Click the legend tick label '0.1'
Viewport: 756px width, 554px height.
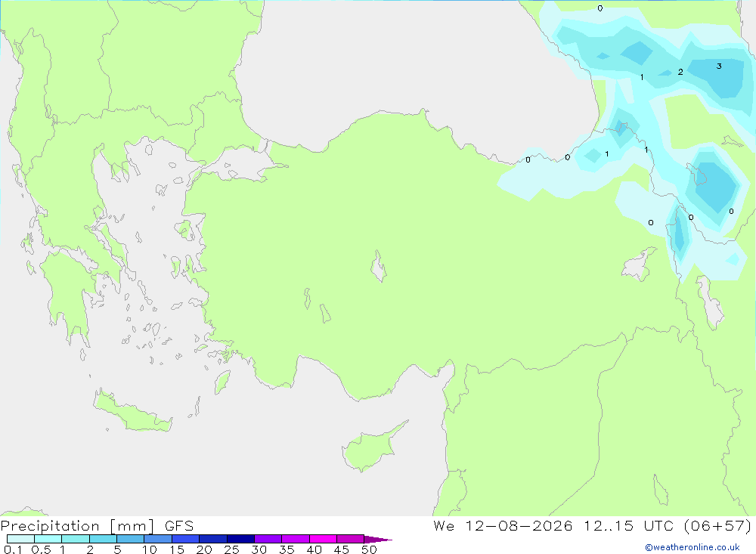pos(13,549)
